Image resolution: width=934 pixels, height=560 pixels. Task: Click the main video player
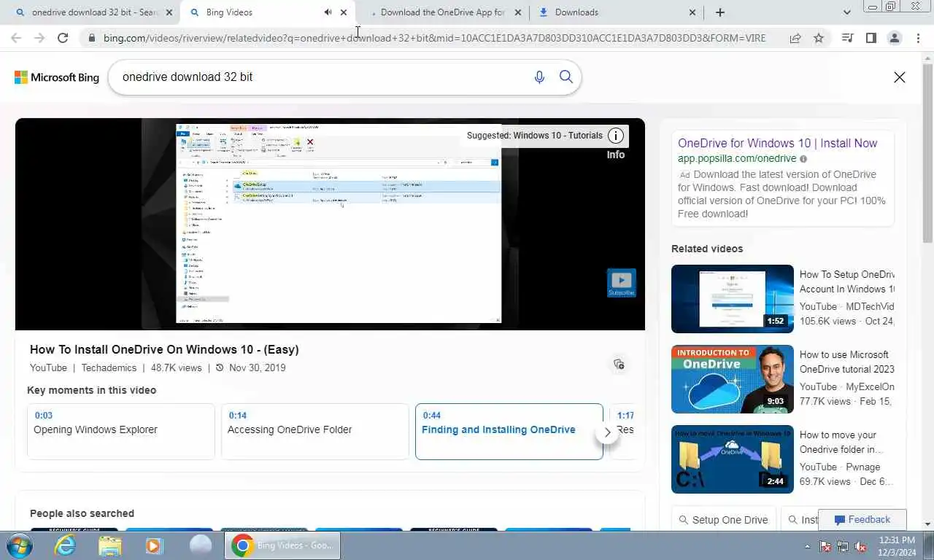coord(330,224)
